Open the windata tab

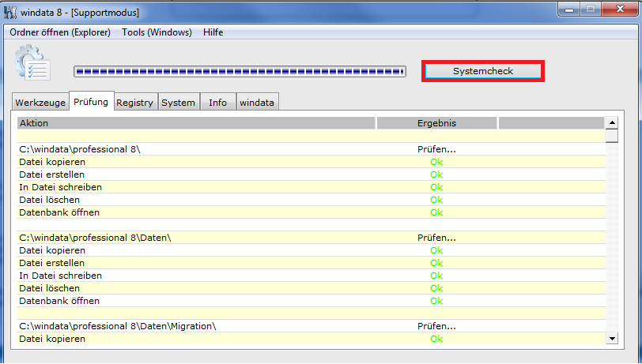[257, 103]
